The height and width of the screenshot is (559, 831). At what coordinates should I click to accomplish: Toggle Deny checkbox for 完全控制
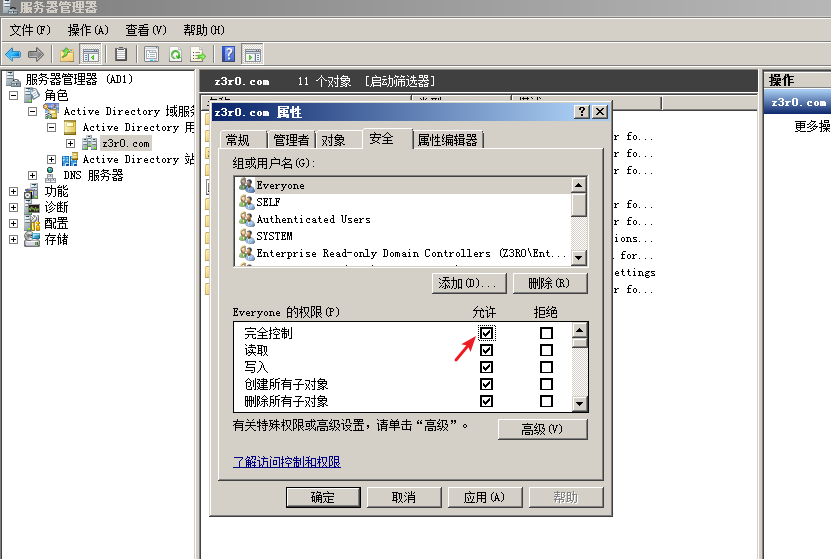(x=546, y=333)
